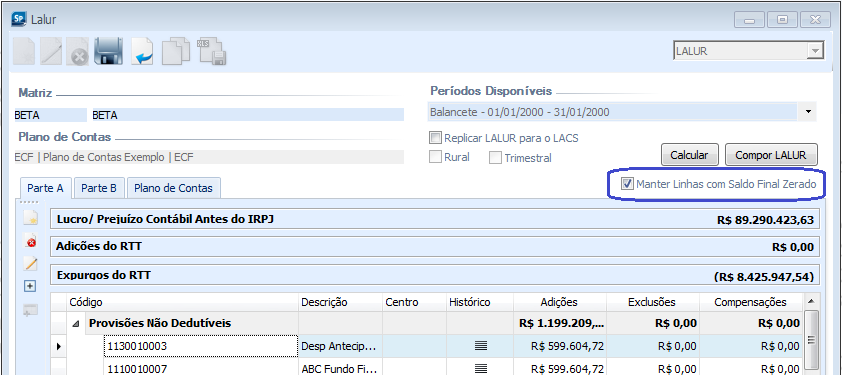The height and width of the screenshot is (378, 843).
Task: Select code cell 1130010003
Action: [201, 346]
